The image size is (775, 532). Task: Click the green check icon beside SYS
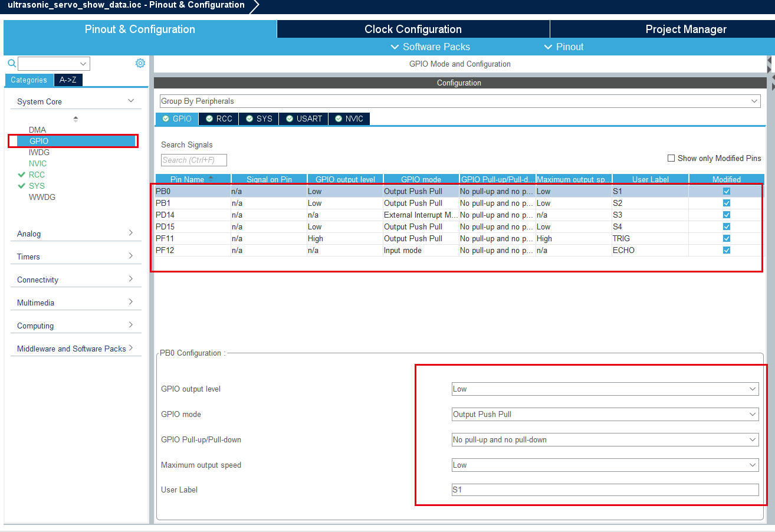tap(22, 186)
